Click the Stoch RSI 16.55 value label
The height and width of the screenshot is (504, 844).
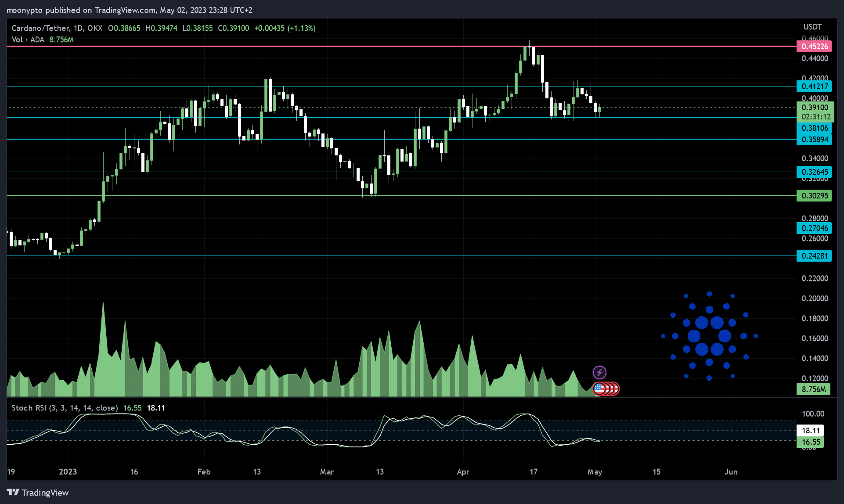point(810,442)
